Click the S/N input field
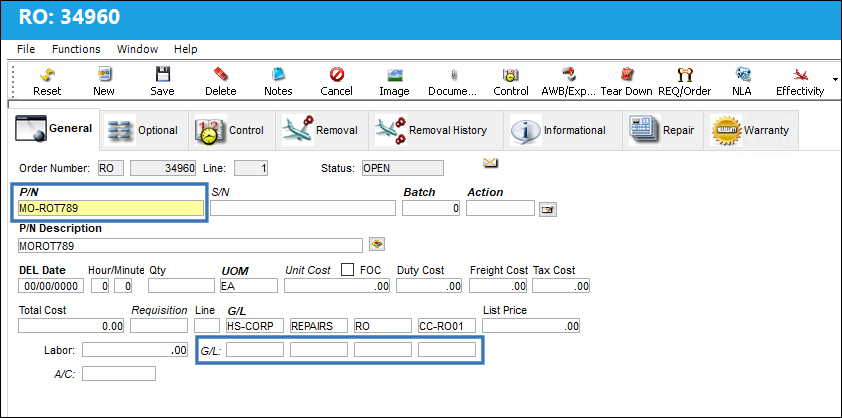842x418 pixels. pyautogui.click(x=303, y=208)
